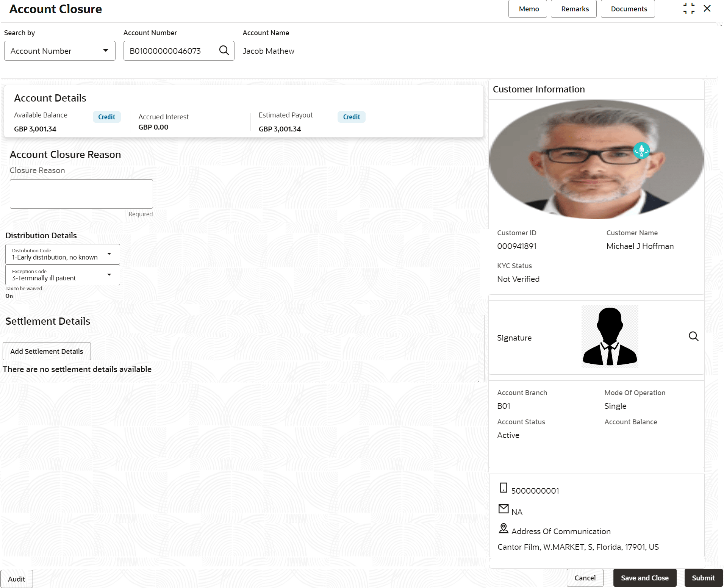Viewport: 724px width, 588px height.
Task: Click the communication address Cantor Film text
Action: [578, 547]
